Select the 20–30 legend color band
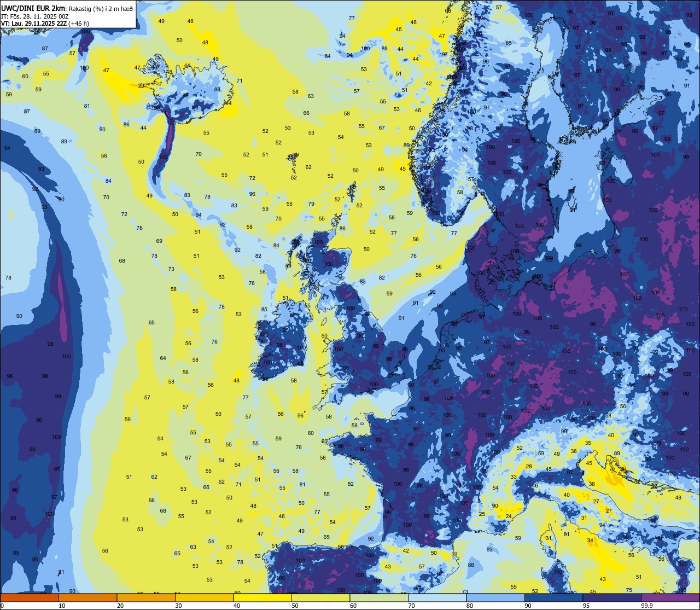 coord(146,597)
